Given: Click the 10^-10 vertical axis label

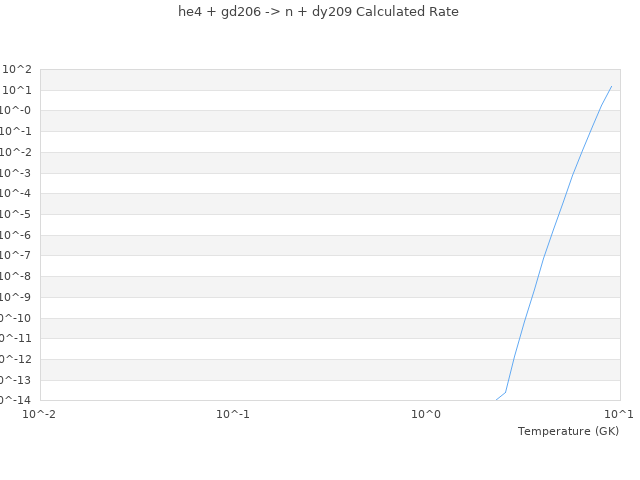Looking at the screenshot, I should 14,318.
